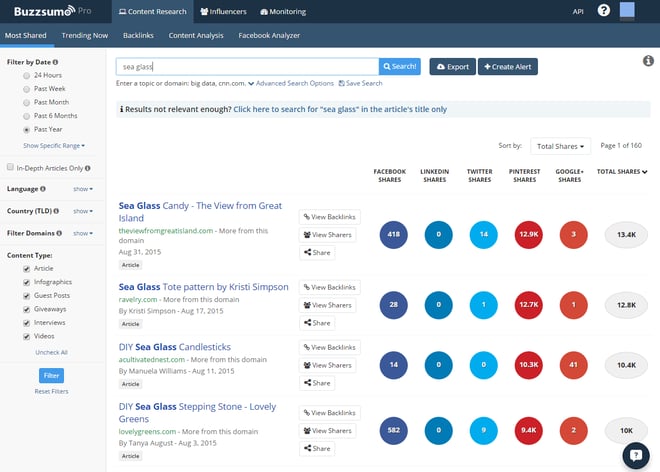
Task: Click Pinterest shares circle 9.4K
Action: point(529,430)
